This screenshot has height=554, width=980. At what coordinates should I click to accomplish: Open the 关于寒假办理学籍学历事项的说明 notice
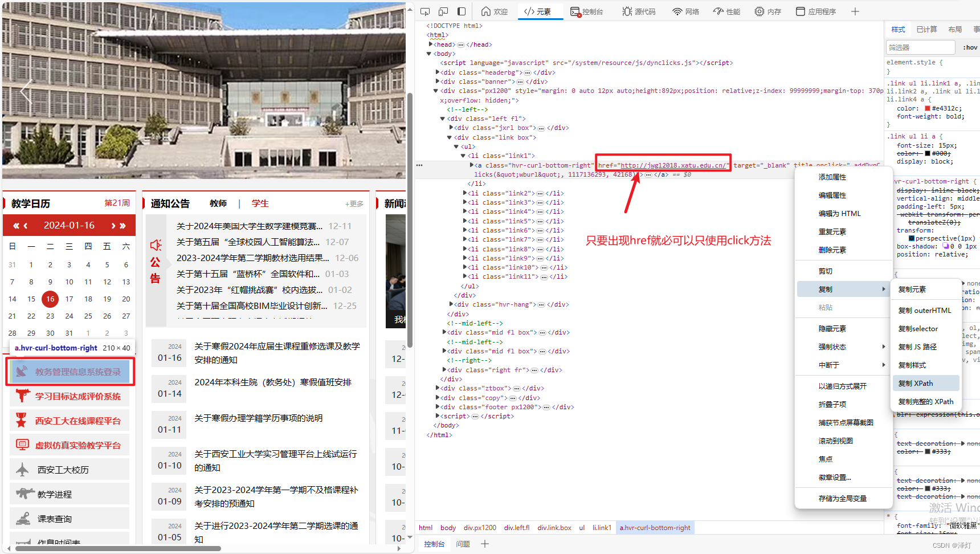click(259, 418)
